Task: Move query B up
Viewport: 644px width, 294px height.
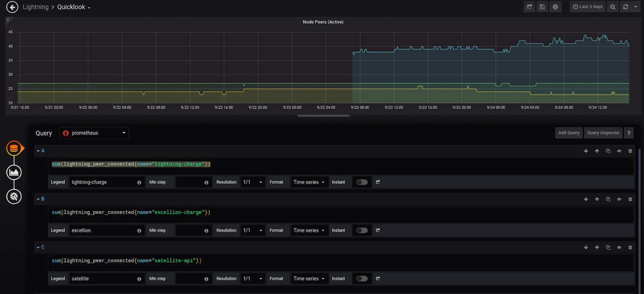Action: coord(597,199)
